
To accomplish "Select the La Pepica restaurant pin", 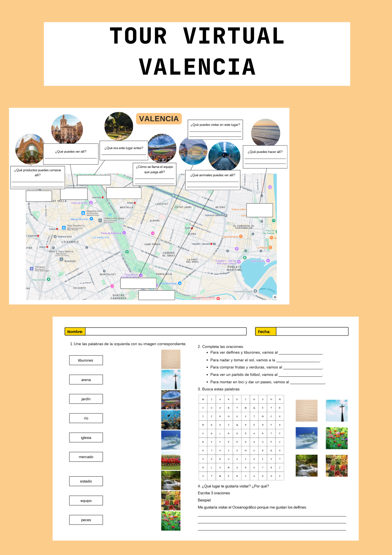I will [x=270, y=247].
